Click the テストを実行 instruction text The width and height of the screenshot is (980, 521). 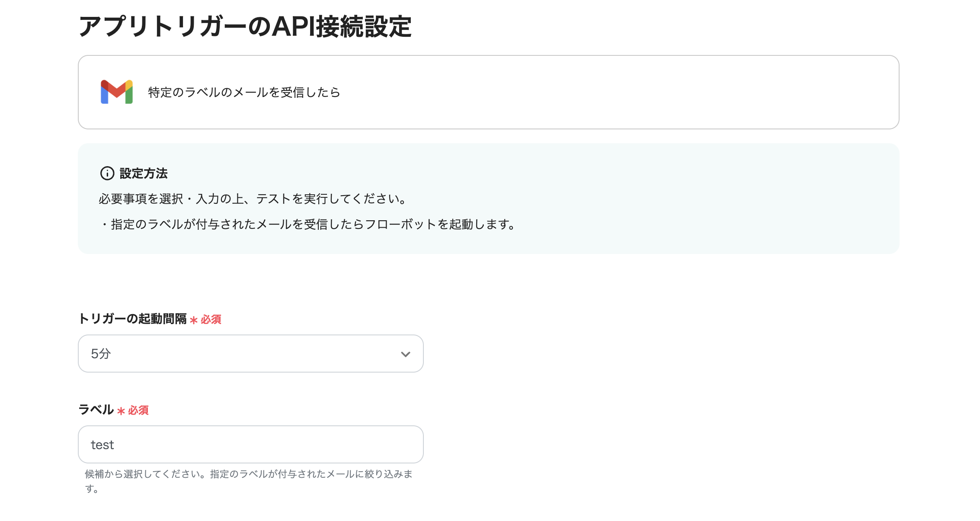253,199
